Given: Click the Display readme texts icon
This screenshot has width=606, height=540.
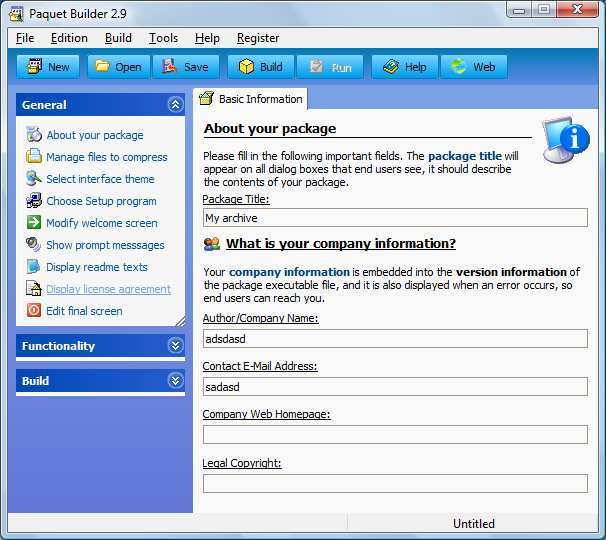Looking at the screenshot, I should click(x=34, y=266).
